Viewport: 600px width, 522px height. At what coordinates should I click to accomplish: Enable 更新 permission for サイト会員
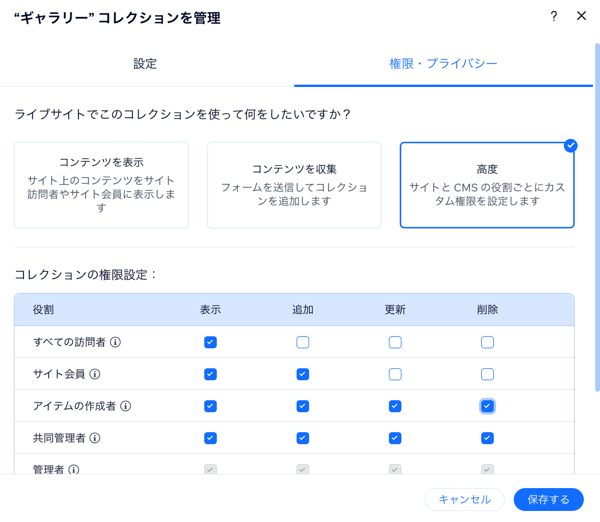click(x=395, y=374)
